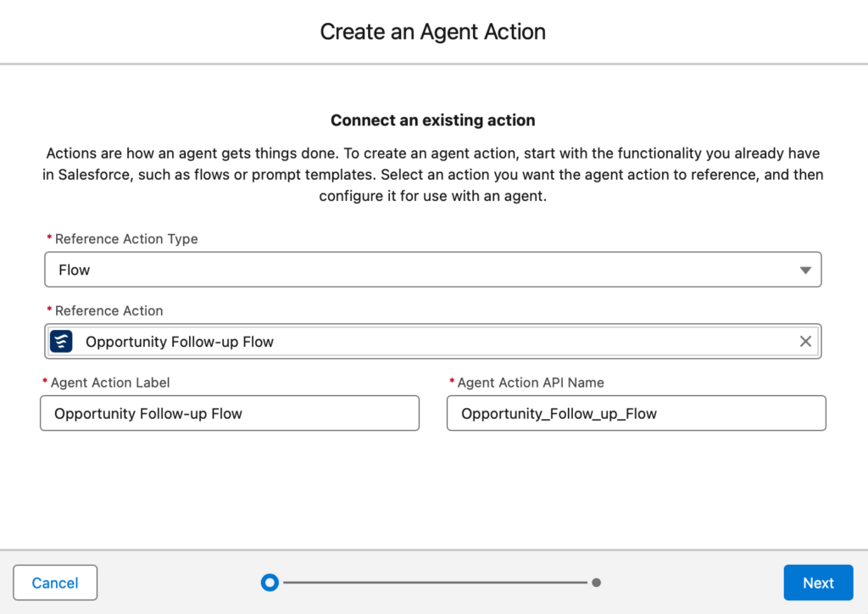The width and height of the screenshot is (868, 614).
Task: Click the second step dot on the progress bar
Action: click(x=596, y=583)
